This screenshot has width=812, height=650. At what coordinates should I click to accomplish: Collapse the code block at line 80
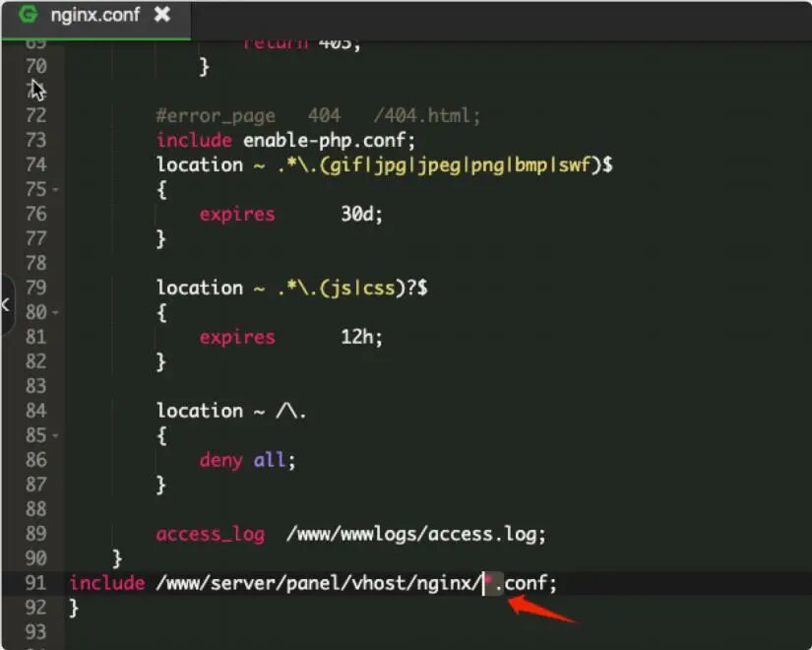click(x=55, y=312)
